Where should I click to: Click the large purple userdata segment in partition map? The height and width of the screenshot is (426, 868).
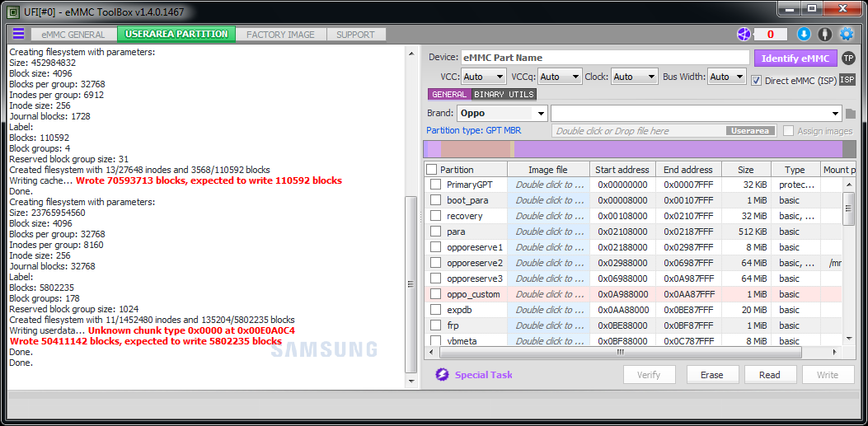(x=678, y=149)
